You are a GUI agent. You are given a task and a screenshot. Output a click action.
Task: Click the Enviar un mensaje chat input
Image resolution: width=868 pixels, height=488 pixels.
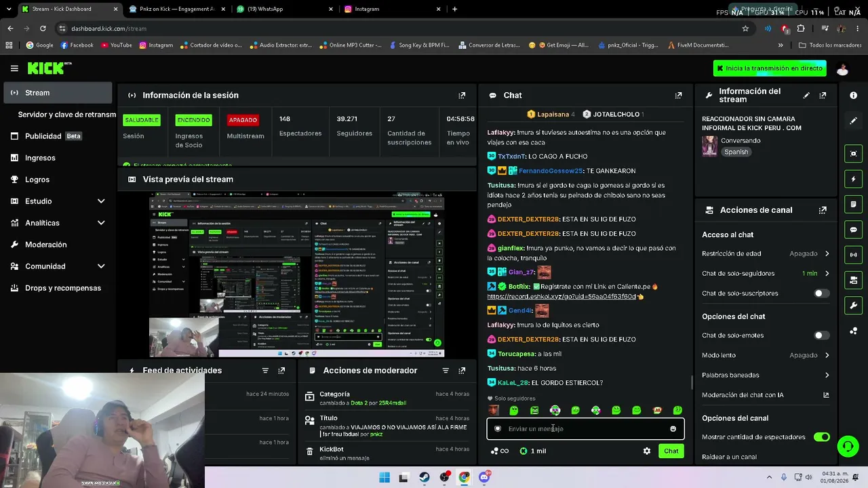[x=585, y=429]
